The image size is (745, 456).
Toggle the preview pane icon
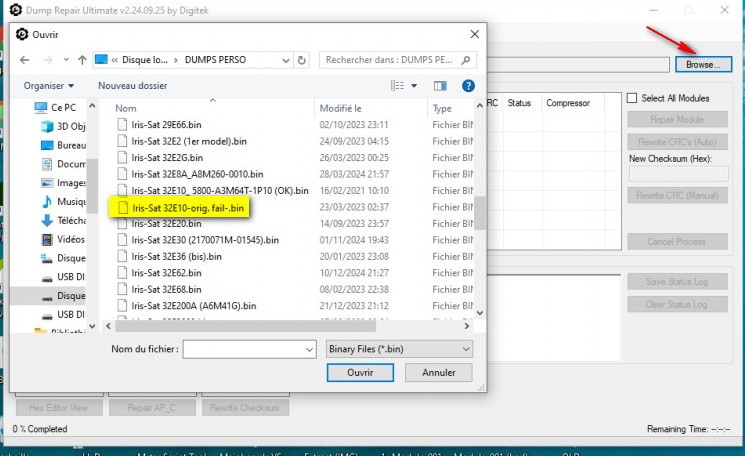(440, 86)
